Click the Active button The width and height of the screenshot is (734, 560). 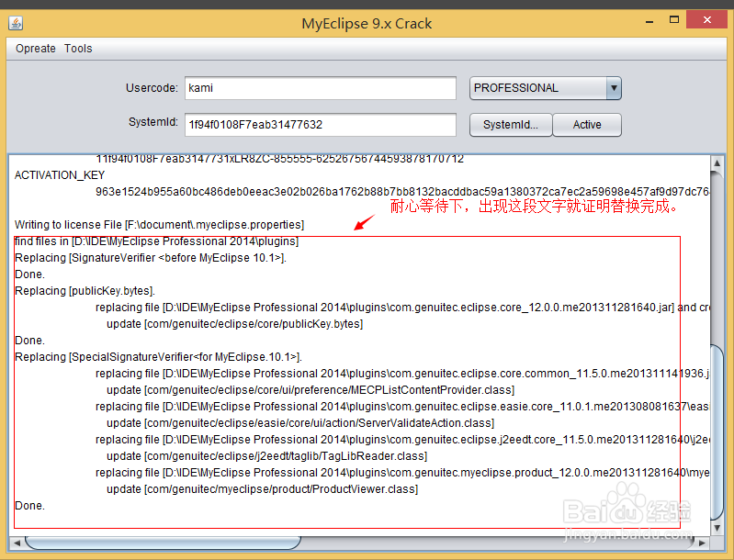[587, 125]
